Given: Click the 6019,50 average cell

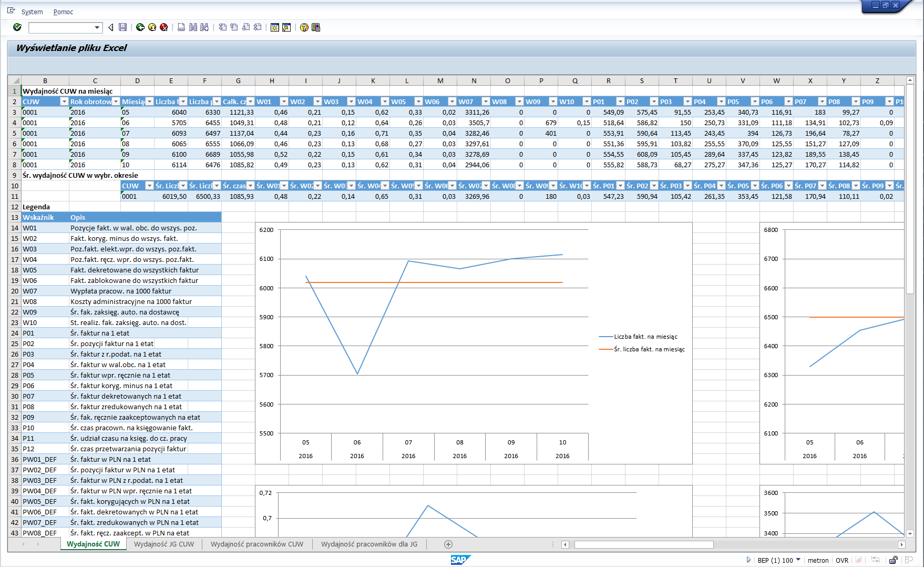Looking at the screenshot, I should (171, 196).
